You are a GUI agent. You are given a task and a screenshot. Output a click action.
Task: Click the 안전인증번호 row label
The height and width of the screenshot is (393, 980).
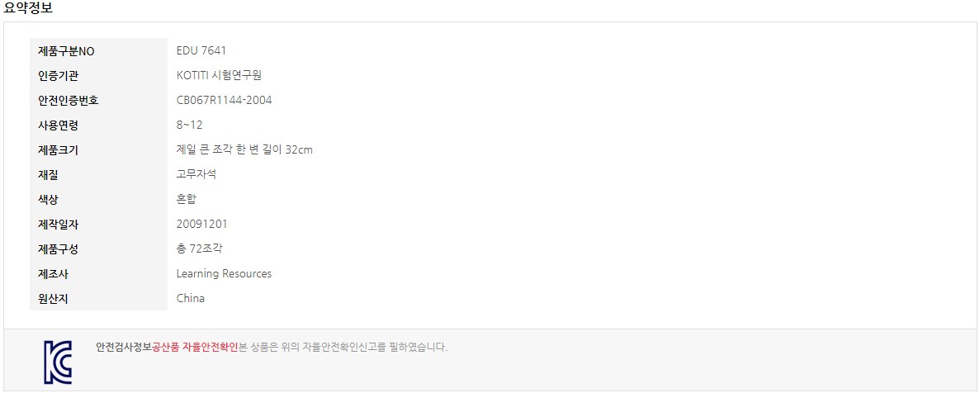(x=69, y=101)
